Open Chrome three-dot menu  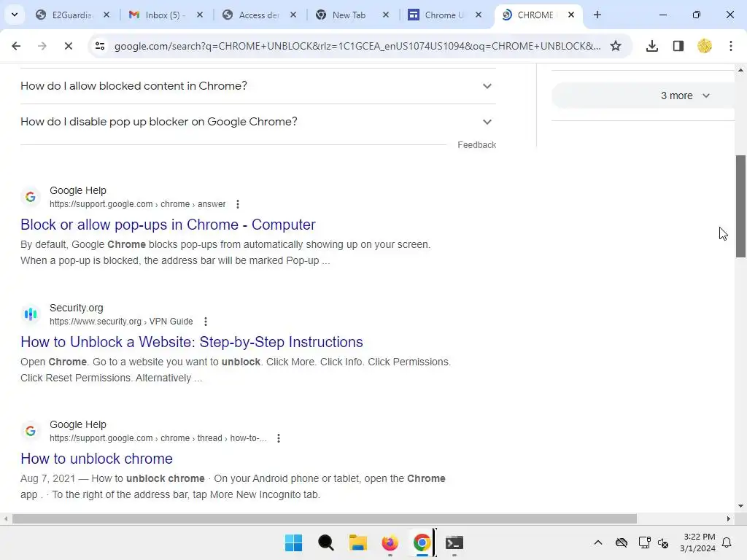pos(730,46)
